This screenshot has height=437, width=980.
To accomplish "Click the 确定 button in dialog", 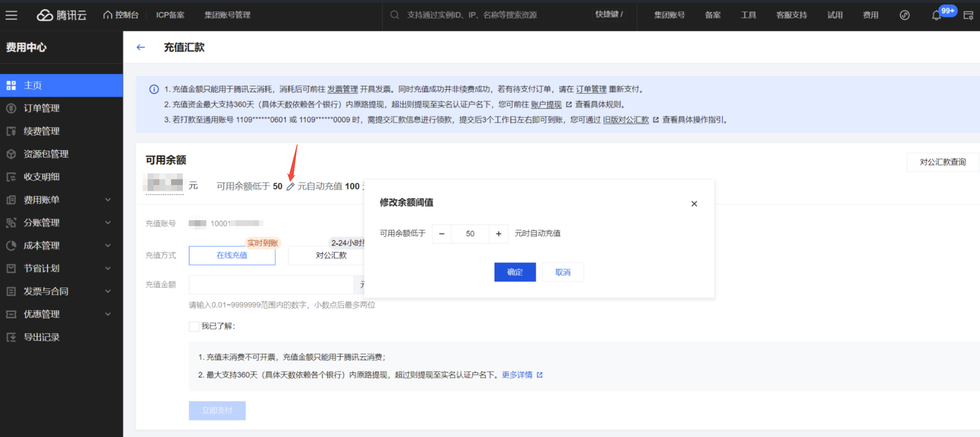I will [515, 272].
